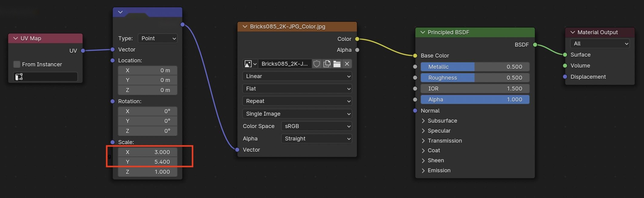The height and width of the screenshot is (198, 644).
Task: Open Linear interpolation dropdown
Action: (x=297, y=76)
